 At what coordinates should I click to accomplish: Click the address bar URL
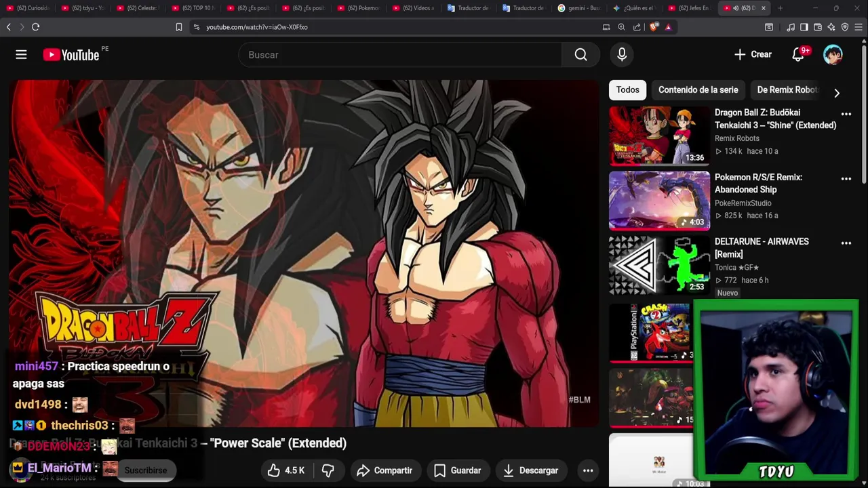click(x=257, y=27)
